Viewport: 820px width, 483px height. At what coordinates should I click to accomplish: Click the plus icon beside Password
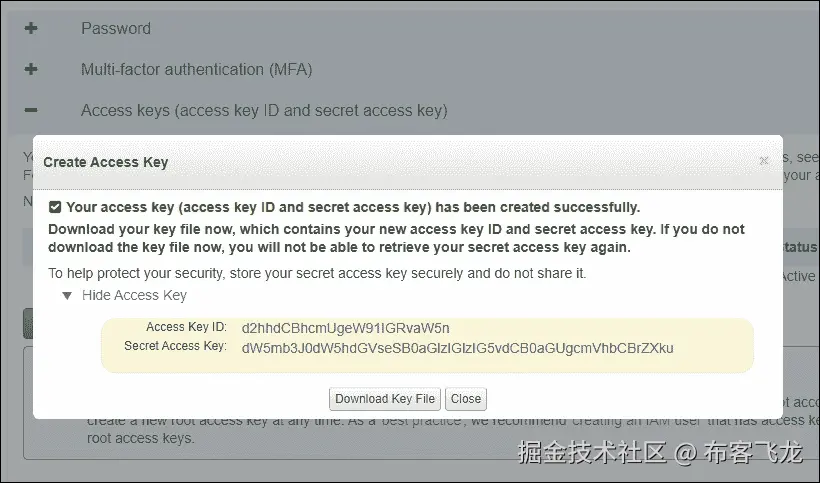(x=31, y=28)
